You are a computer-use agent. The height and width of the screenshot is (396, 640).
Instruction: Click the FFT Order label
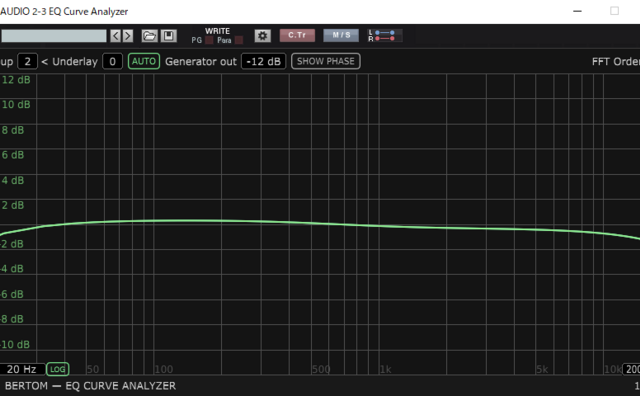pyautogui.click(x=616, y=61)
